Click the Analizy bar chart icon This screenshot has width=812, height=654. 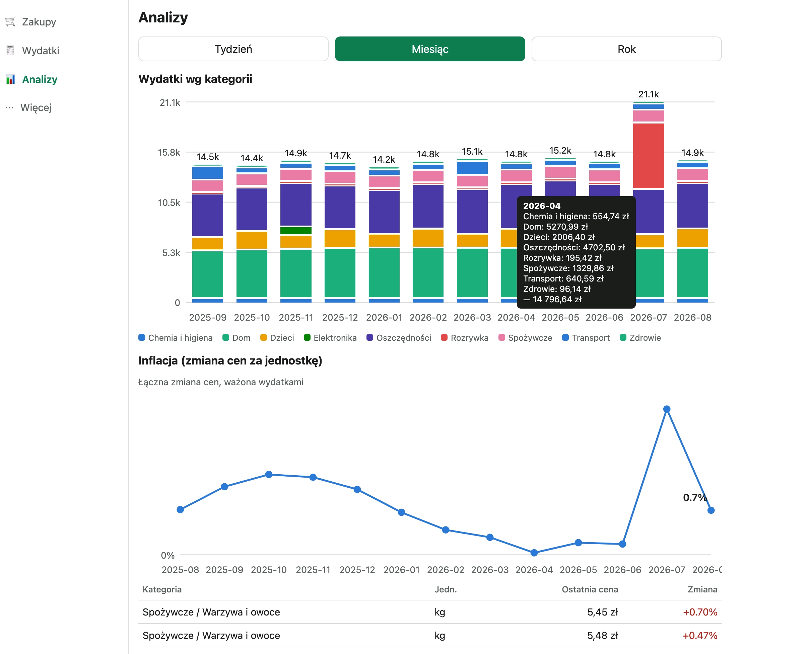pos(11,79)
